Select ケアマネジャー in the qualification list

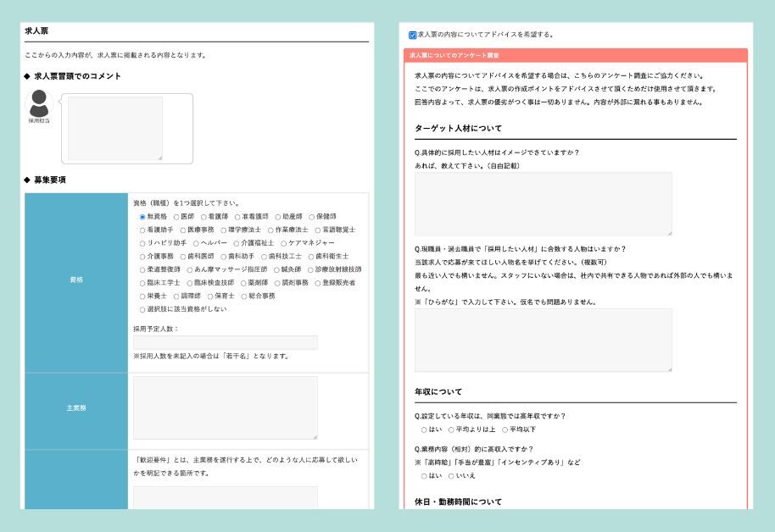coord(284,243)
